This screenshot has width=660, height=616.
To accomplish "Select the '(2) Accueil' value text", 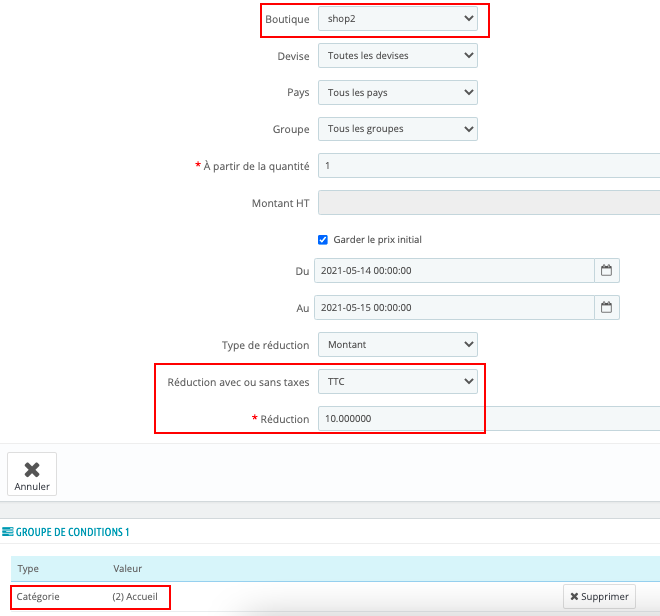I will coord(135,597).
